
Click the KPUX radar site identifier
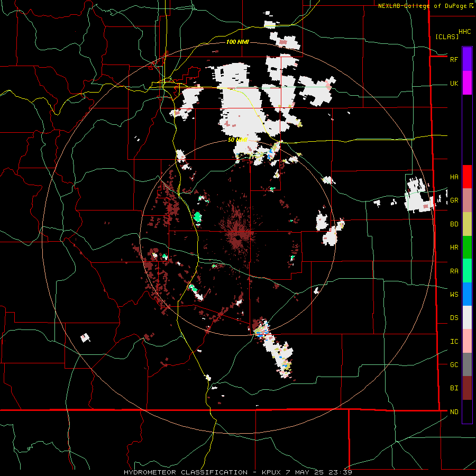(x=272, y=472)
